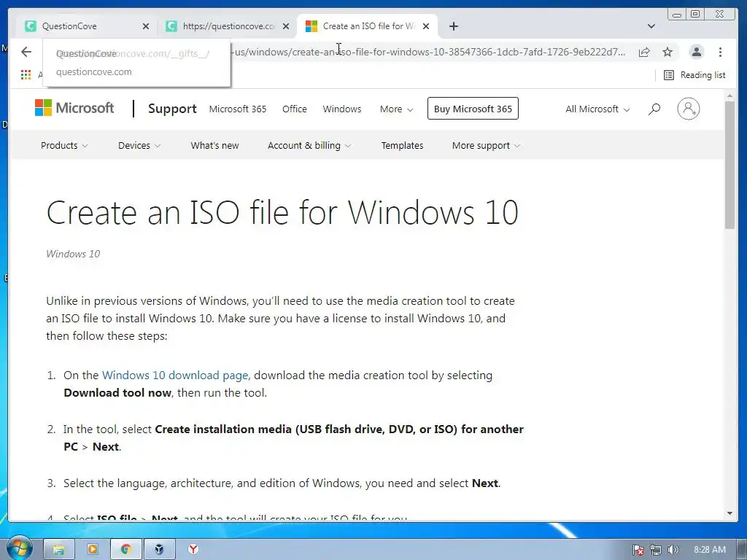Open a new browser tab
Screen dimensions: 747x560
pyautogui.click(x=454, y=26)
